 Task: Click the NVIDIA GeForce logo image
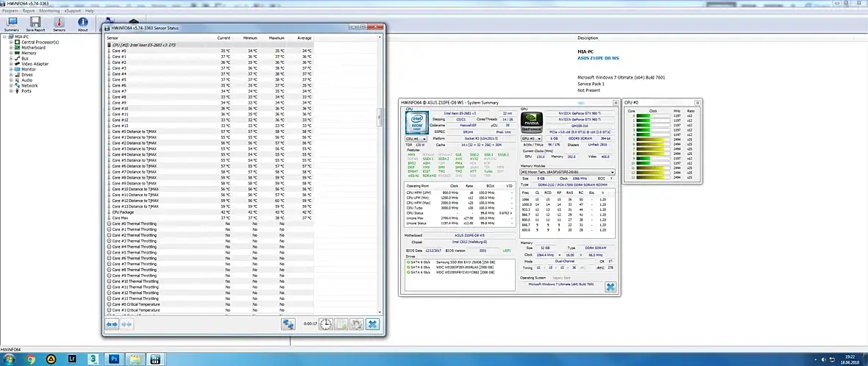click(532, 123)
